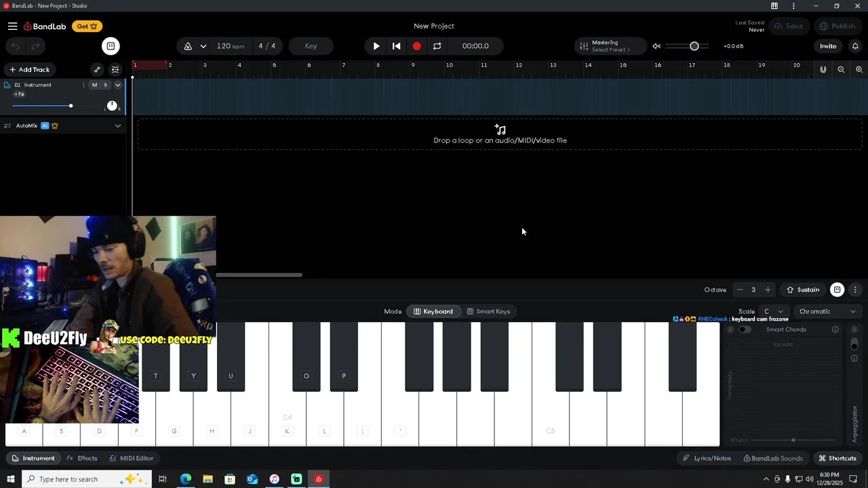The width and height of the screenshot is (868, 488).
Task: Click the drop loop or audio file area
Action: click(x=500, y=134)
